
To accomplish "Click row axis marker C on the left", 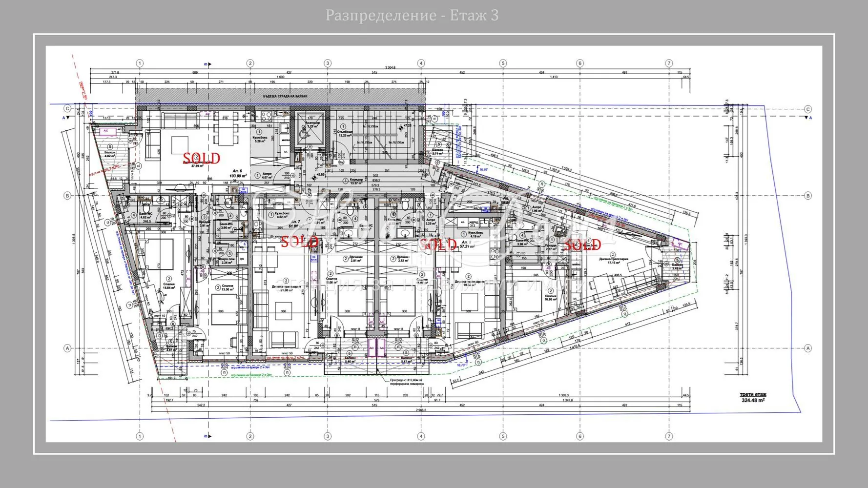I will (68, 109).
